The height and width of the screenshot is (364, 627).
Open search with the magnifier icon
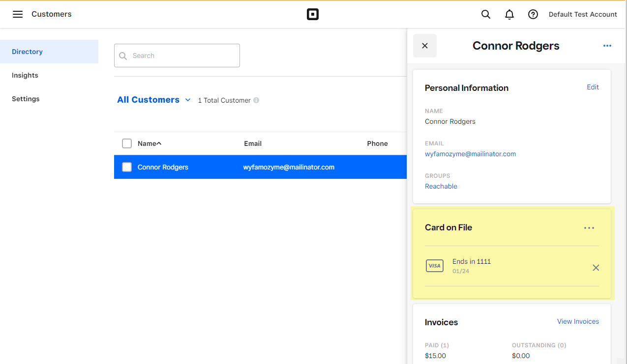click(486, 14)
